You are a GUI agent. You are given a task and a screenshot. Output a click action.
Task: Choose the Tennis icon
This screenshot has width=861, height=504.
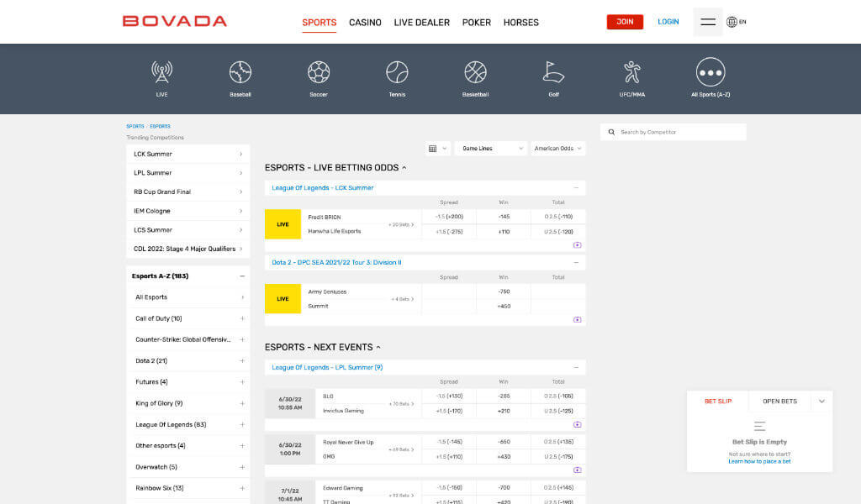point(397,72)
